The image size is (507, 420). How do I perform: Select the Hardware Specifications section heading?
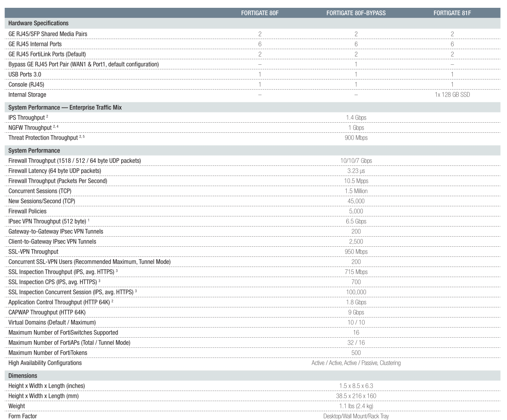pyautogui.click(x=38, y=23)
